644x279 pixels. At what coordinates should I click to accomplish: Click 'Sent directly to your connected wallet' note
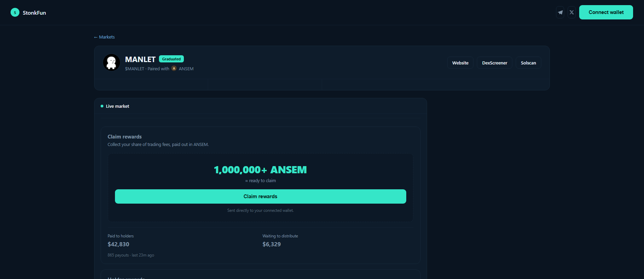pyautogui.click(x=261, y=210)
